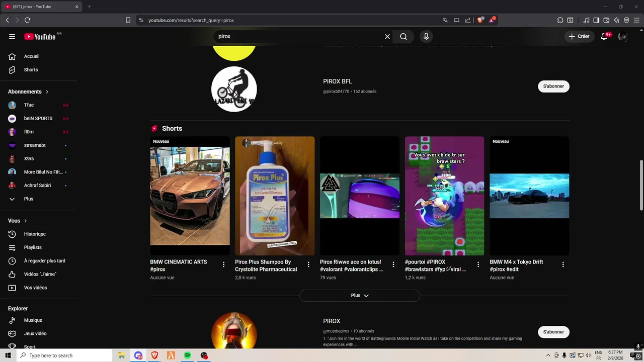The width and height of the screenshot is (644, 362).
Task: Open the Achraf Sabiri subscription
Action: pos(39,186)
